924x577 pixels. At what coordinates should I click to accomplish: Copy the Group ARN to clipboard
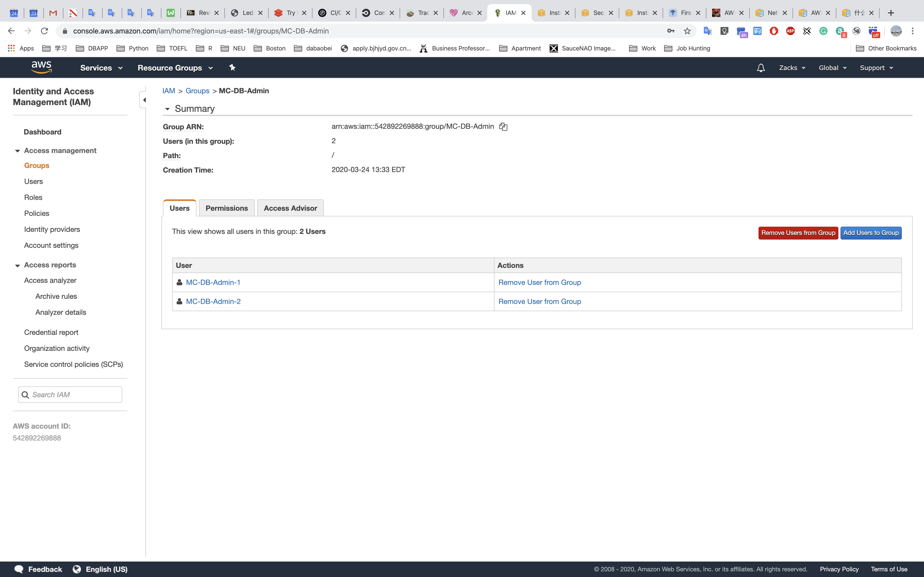[503, 127]
